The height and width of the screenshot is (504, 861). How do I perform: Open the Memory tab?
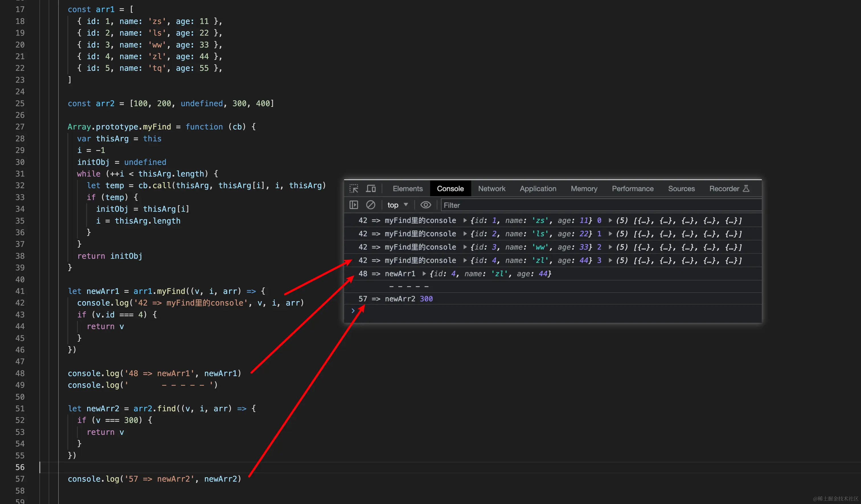[584, 189]
